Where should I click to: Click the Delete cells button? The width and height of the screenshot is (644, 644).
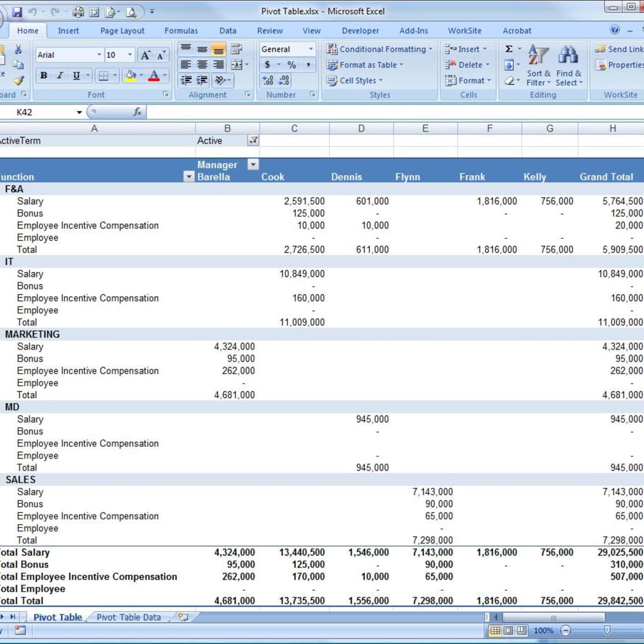(466, 64)
